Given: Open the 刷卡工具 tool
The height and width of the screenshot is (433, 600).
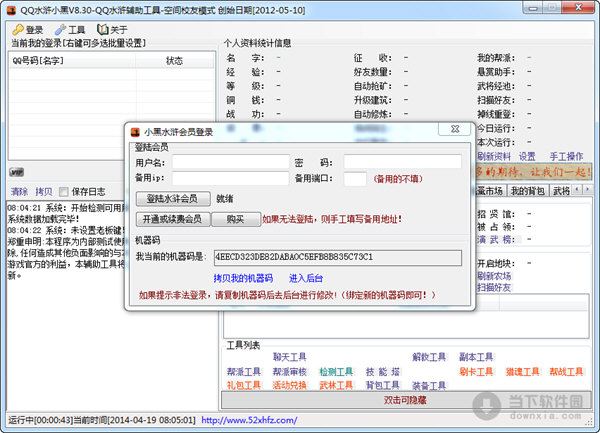Looking at the screenshot, I should tap(476, 371).
